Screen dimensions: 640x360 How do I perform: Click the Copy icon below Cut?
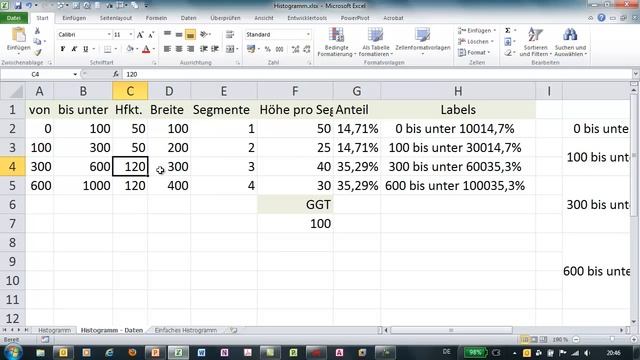coord(38,41)
